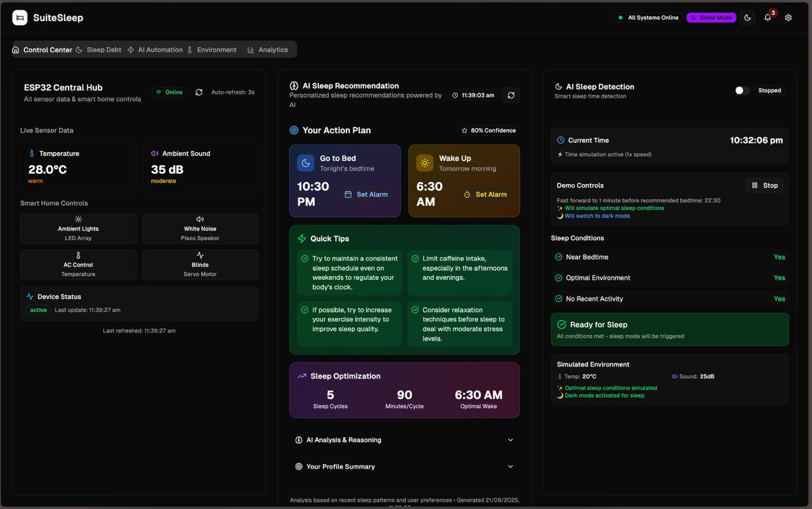812x509 pixels.
Task: Click the AC Control Temperature button
Action: click(x=78, y=265)
